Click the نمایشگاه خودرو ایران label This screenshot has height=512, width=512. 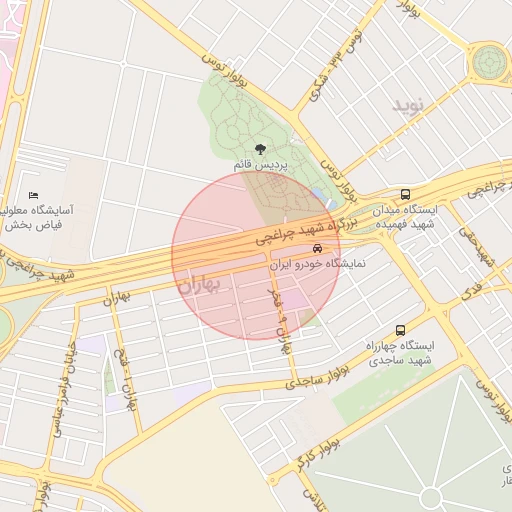(317, 264)
